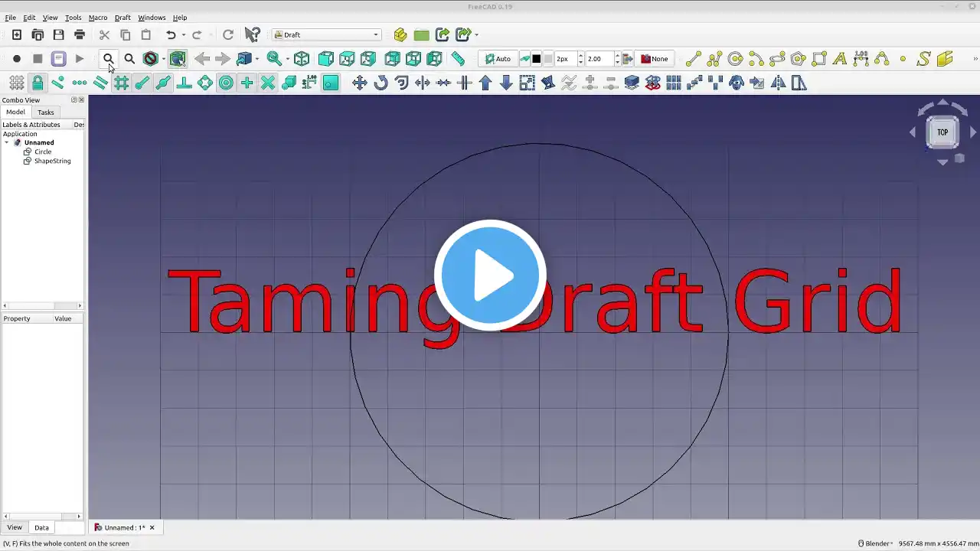Play the video
Viewport: 980px width, 551px height.
click(x=490, y=275)
